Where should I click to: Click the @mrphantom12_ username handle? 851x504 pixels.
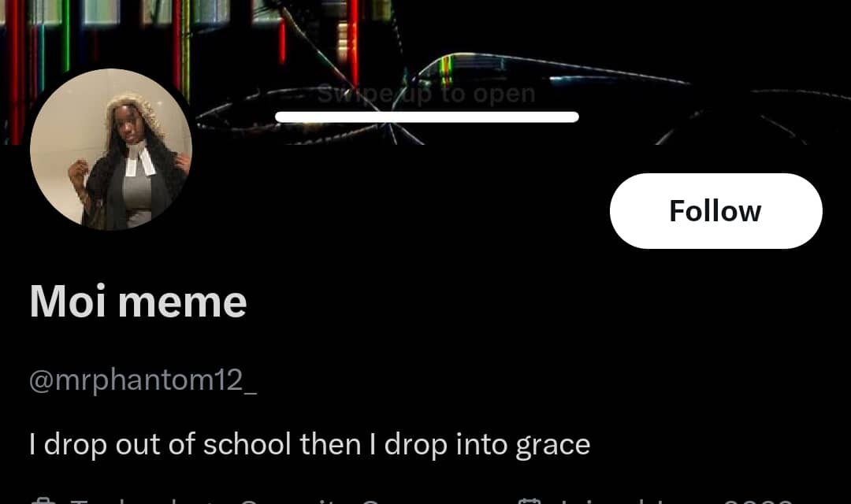pos(143,380)
